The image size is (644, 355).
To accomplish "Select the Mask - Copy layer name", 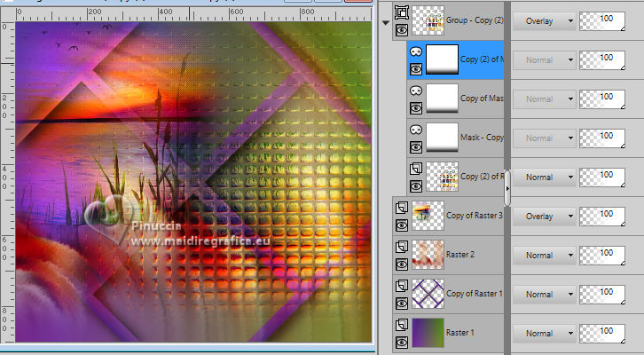I will tap(483, 138).
